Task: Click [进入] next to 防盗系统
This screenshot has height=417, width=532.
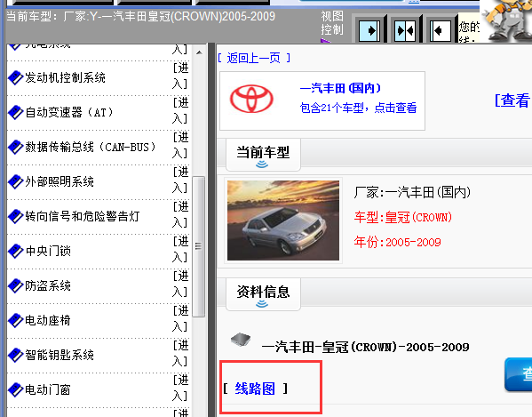Action: pyautogui.click(x=180, y=284)
